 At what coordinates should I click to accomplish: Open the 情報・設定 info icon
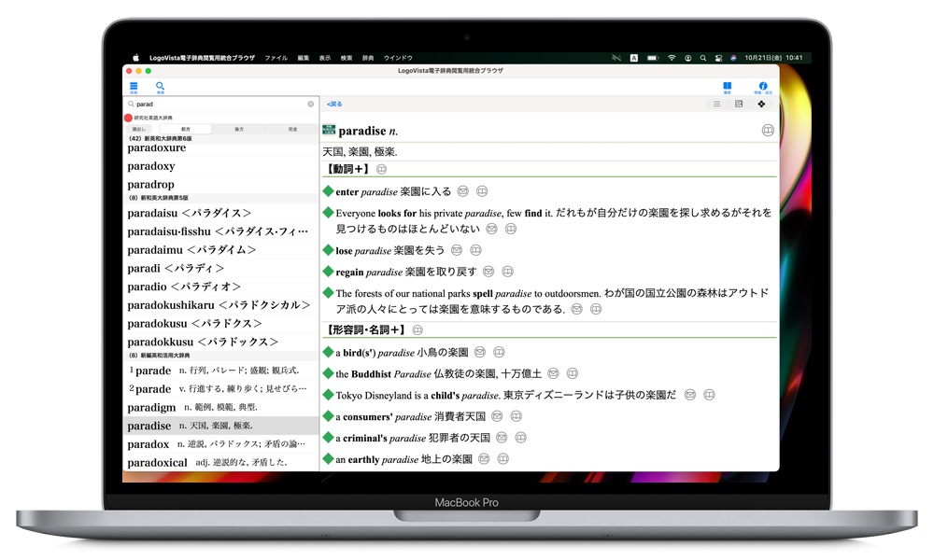point(763,88)
